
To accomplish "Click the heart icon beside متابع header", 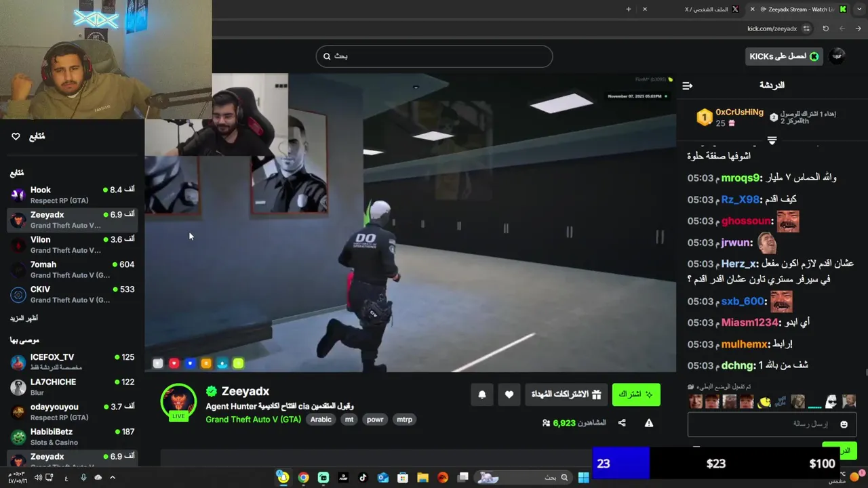I will point(16,136).
